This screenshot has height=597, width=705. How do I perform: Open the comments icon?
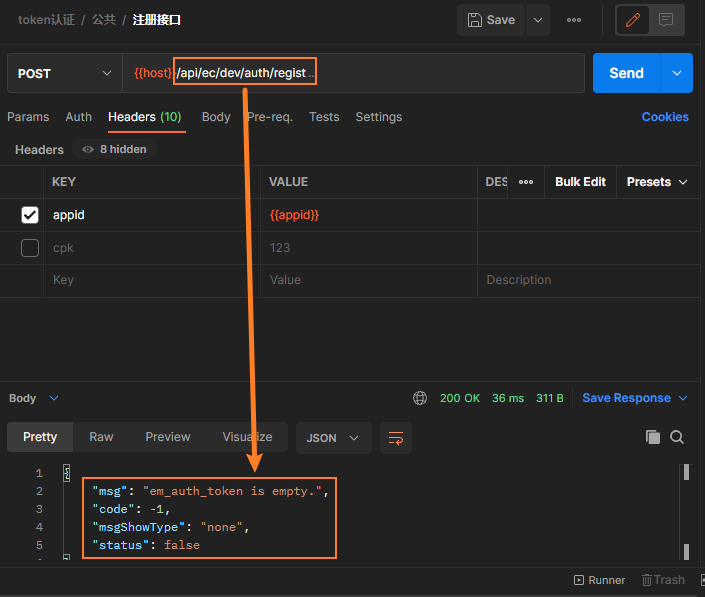coord(666,20)
